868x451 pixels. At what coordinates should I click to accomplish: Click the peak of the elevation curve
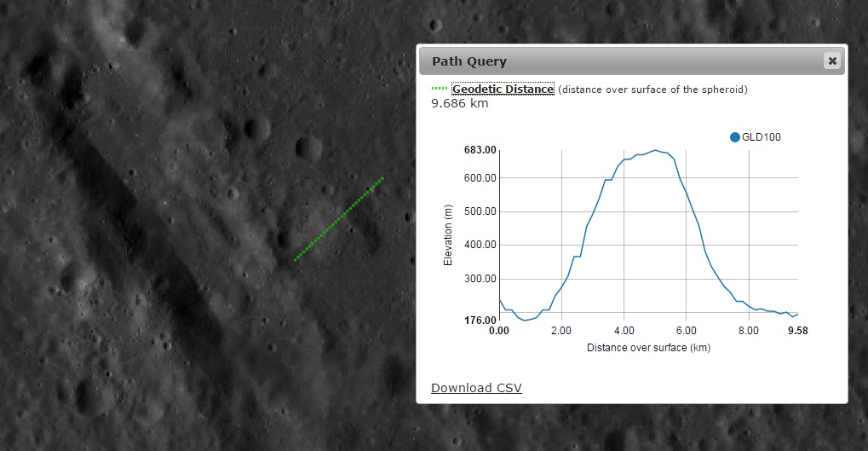pyautogui.click(x=655, y=150)
